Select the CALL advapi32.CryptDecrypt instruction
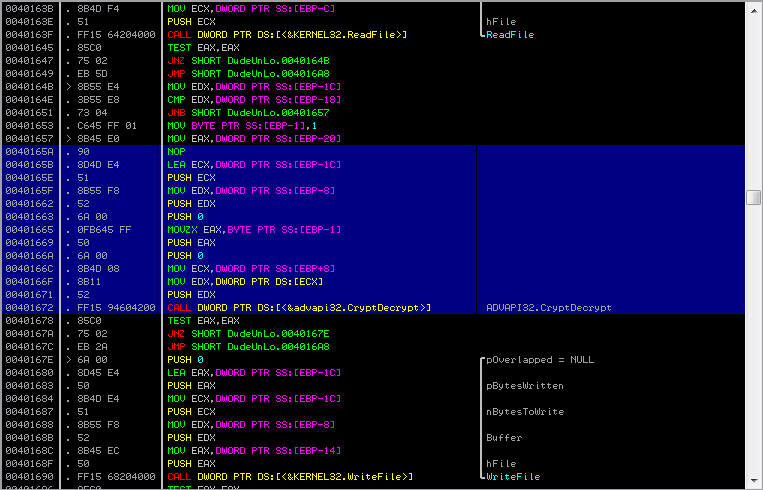Image resolution: width=763 pixels, height=490 pixels. pyautogui.click(x=299, y=308)
